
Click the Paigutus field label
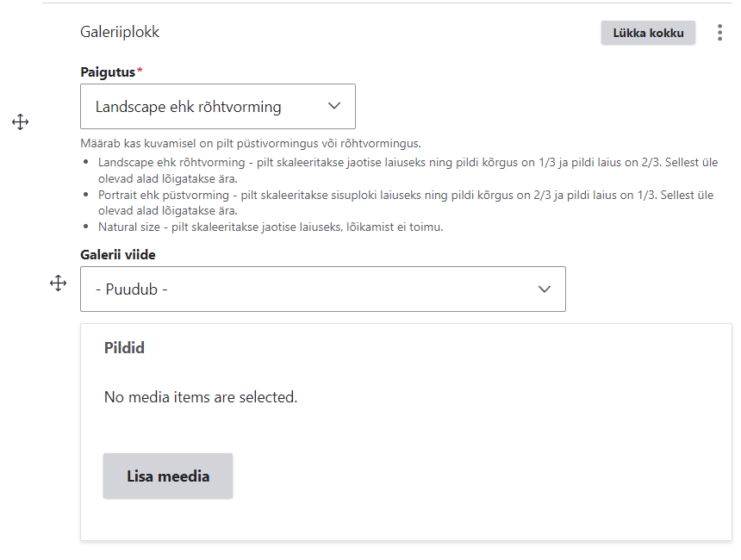click(108, 72)
